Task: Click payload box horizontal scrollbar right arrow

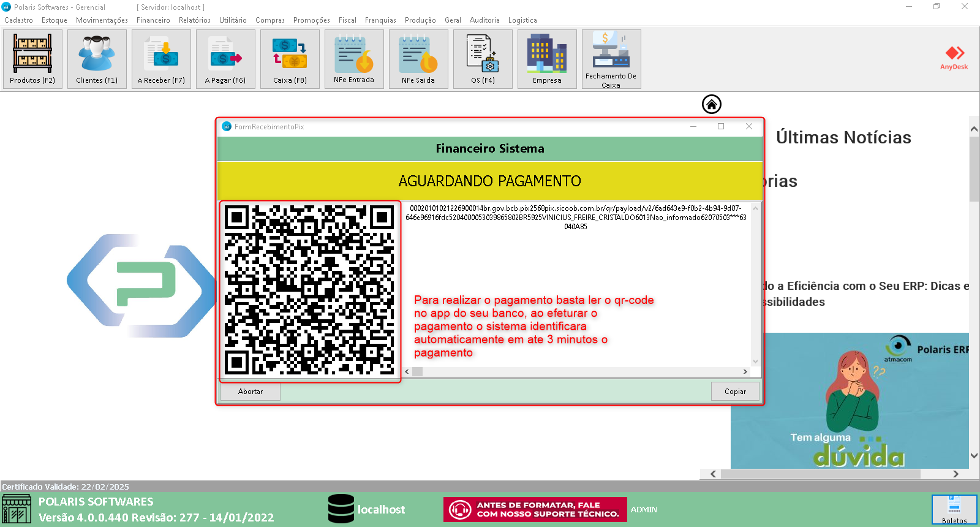Action: click(745, 371)
